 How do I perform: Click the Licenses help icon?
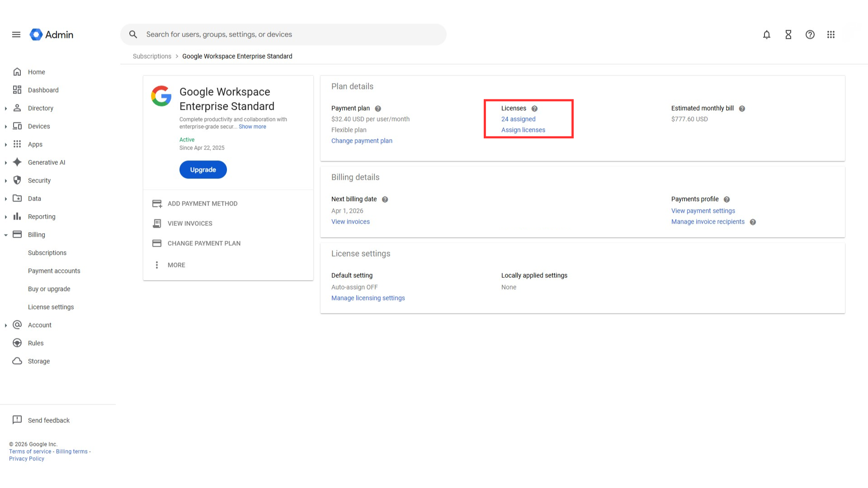point(534,108)
